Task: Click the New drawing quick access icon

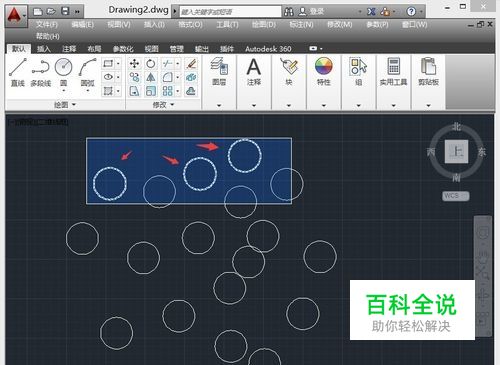Action: (x=38, y=12)
